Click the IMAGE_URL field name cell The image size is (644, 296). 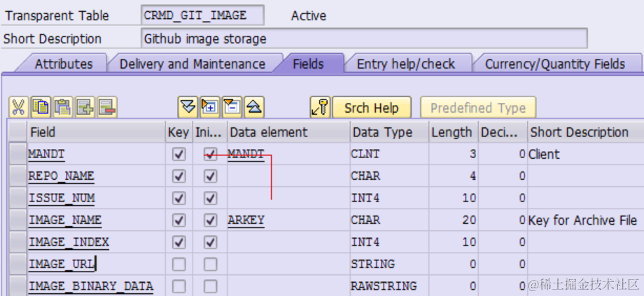(x=96, y=265)
